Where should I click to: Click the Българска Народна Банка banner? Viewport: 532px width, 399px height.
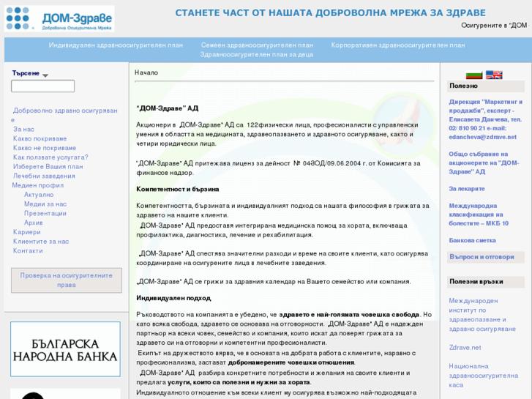click(65, 349)
